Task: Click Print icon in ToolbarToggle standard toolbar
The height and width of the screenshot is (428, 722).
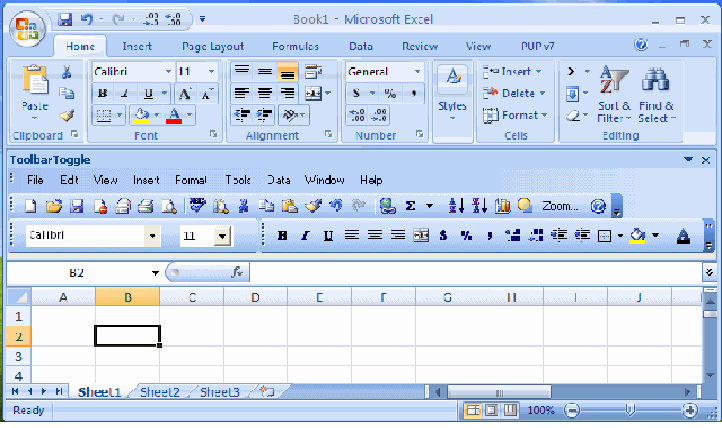Action: [146, 206]
